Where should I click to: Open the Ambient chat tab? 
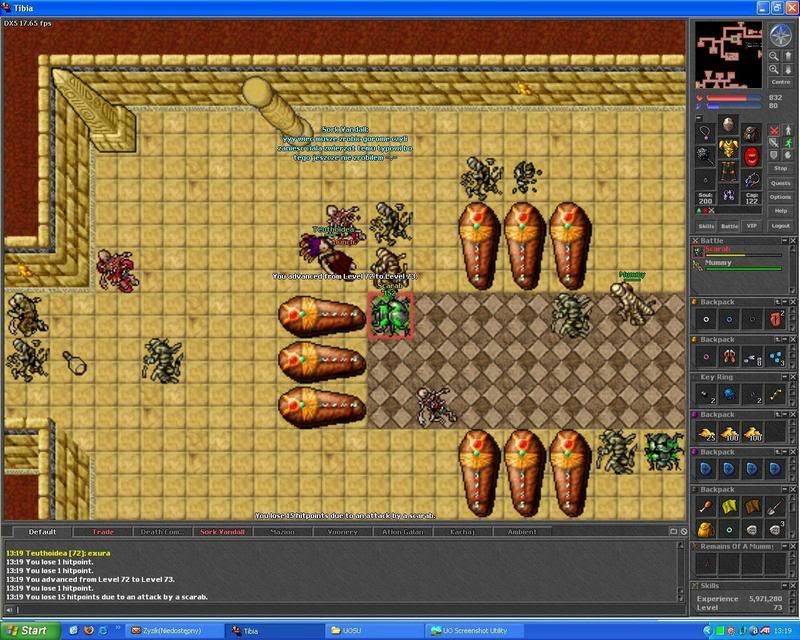(x=522, y=532)
